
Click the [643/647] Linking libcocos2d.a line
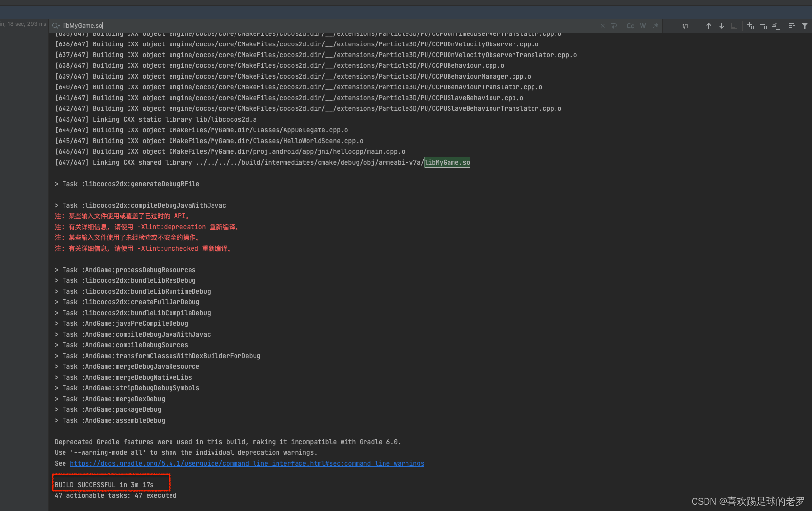pos(155,119)
